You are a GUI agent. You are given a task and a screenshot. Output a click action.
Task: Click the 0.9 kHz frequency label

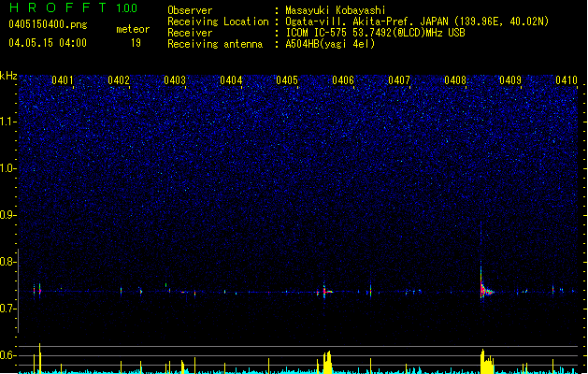7,215
